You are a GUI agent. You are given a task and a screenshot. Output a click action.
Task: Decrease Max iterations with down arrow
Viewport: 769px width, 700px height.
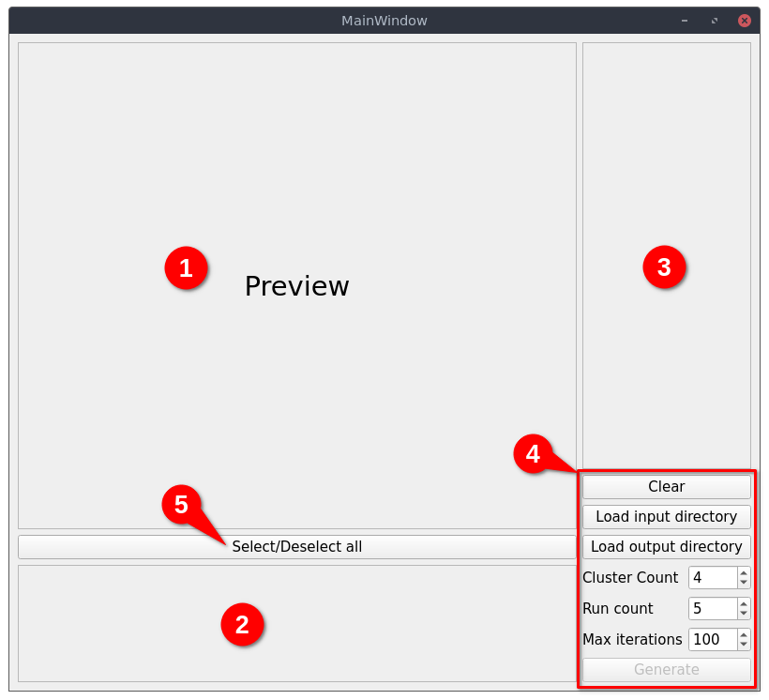click(744, 645)
